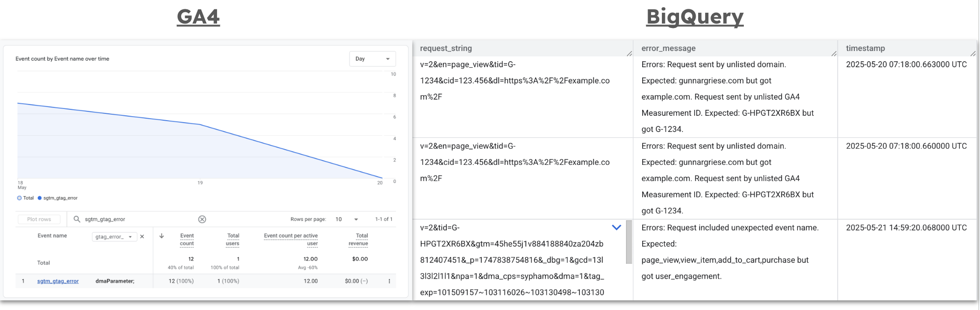Viewport: 980px width, 310px height.
Task: Click the timestamp column resize handle
Action: click(973, 53)
